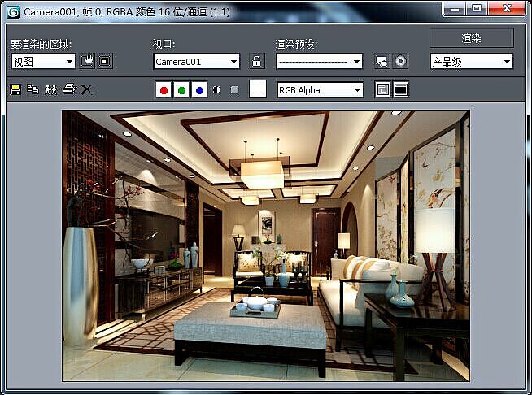Toggle the blue channel display

[199, 90]
